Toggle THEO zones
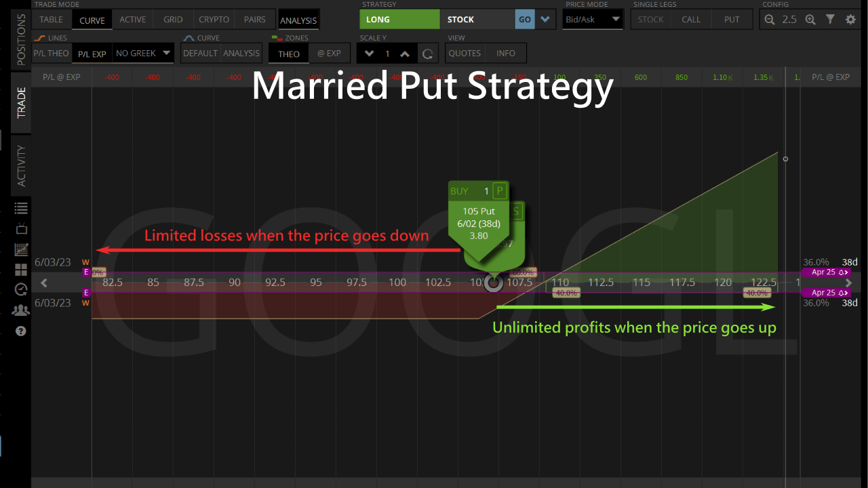Screen dimensions: 868x488 click(289, 53)
